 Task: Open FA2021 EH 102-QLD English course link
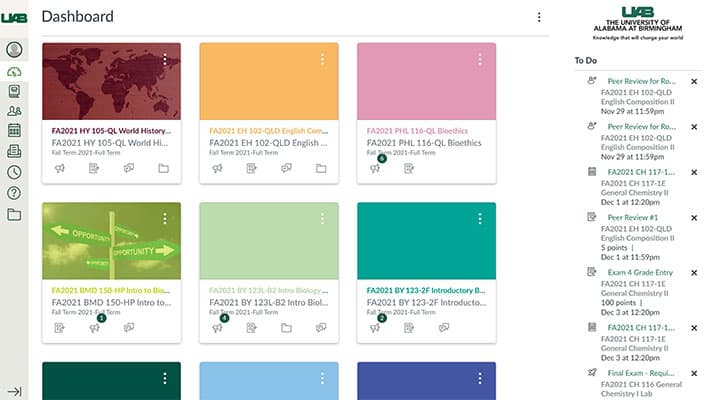[x=269, y=131]
